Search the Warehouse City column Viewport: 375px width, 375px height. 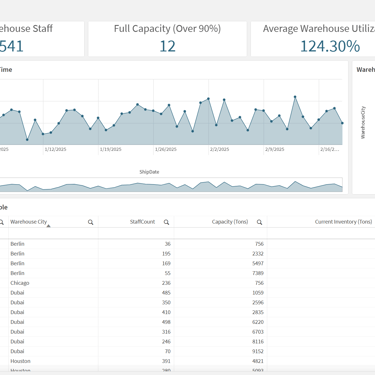[90, 222]
